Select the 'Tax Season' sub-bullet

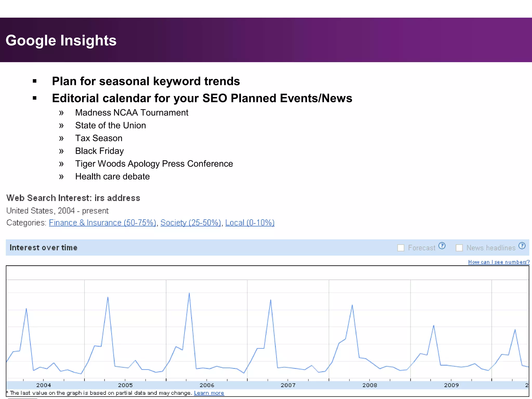click(x=99, y=138)
